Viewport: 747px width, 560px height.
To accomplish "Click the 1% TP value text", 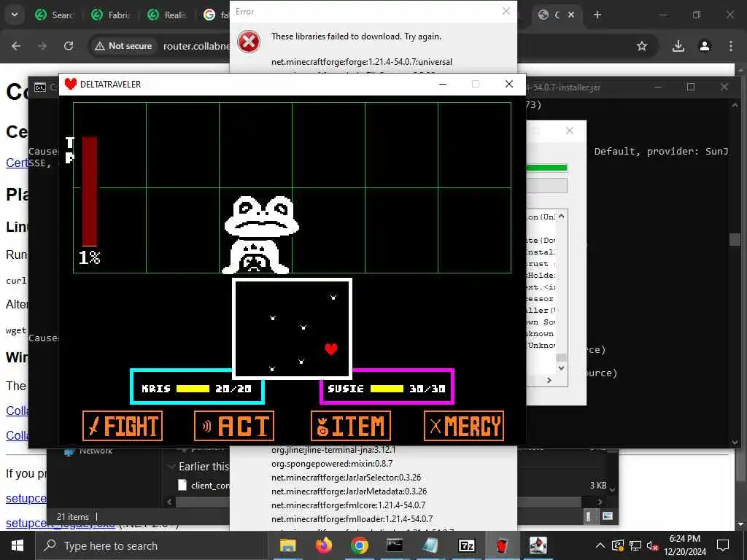I will 90,257.
